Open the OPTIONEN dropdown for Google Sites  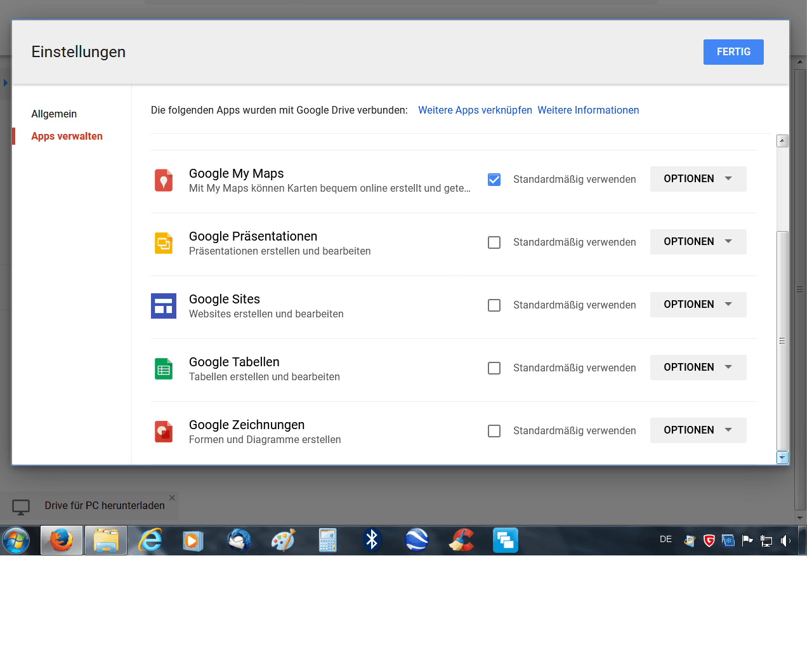click(x=698, y=305)
